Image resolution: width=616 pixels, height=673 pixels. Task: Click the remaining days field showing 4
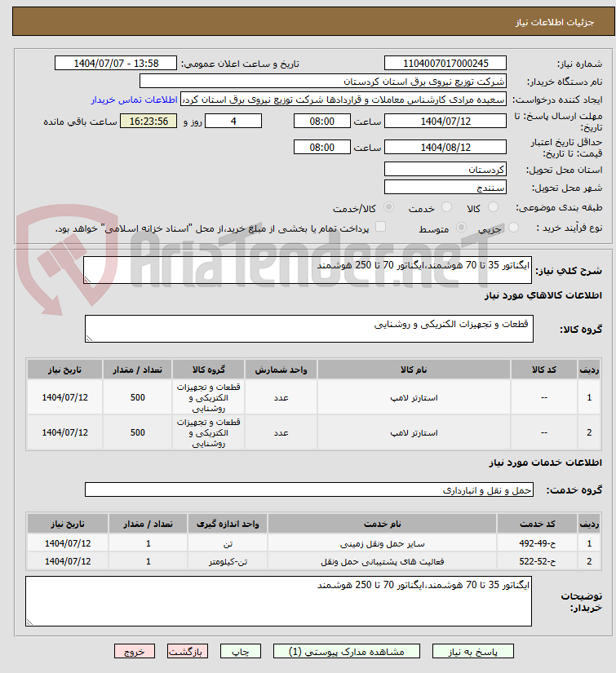click(233, 121)
